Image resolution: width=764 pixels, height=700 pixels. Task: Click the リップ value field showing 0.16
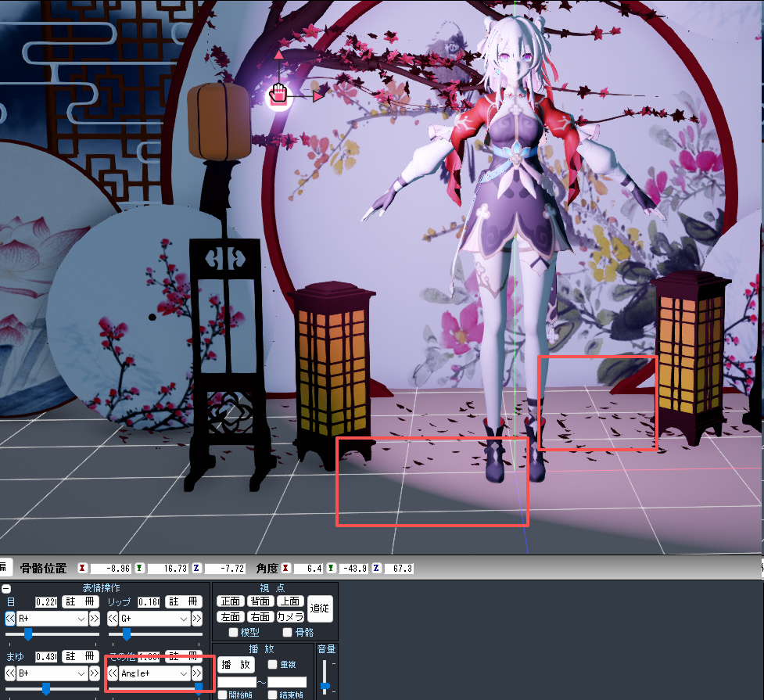coord(149,602)
